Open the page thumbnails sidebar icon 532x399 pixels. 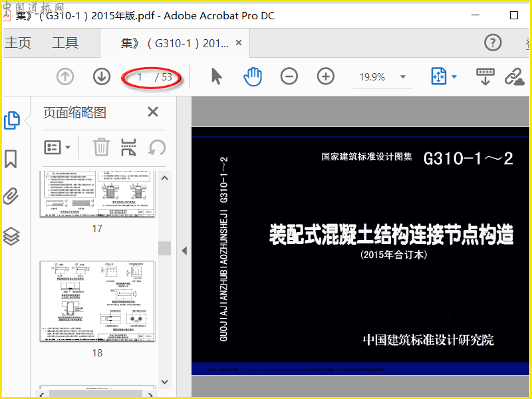tap(12, 120)
